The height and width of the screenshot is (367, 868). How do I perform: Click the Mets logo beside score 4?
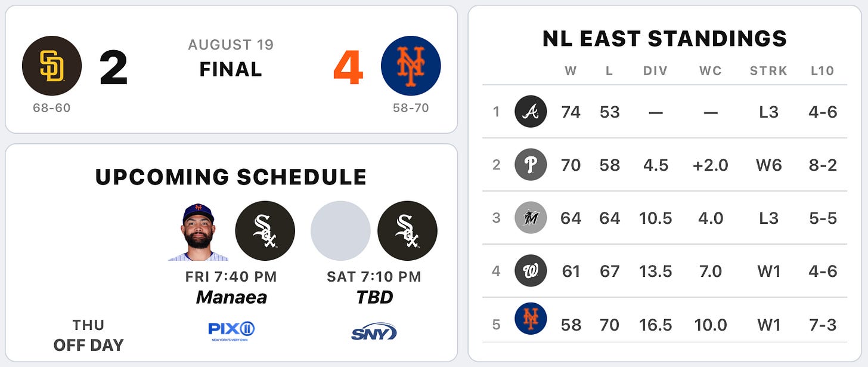pos(411,66)
